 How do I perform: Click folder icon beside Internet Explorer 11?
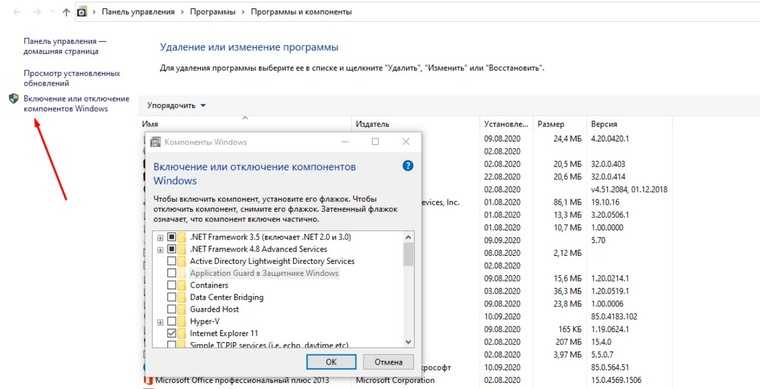(182, 333)
